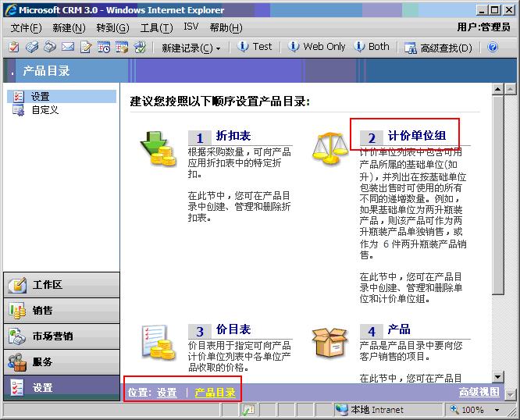Image resolution: width=520 pixels, height=420 pixels.
Task: Switch to the 服务 navigation area
Action: (62, 362)
